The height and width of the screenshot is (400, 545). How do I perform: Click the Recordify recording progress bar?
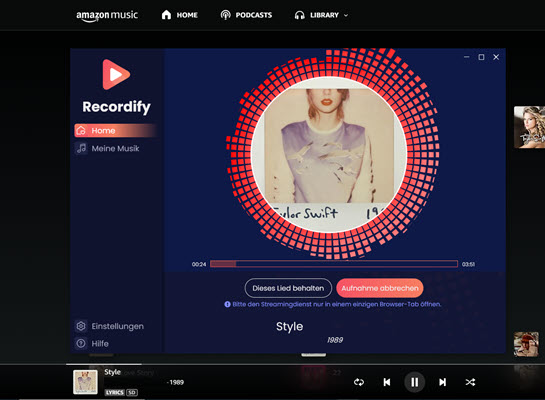click(x=334, y=264)
